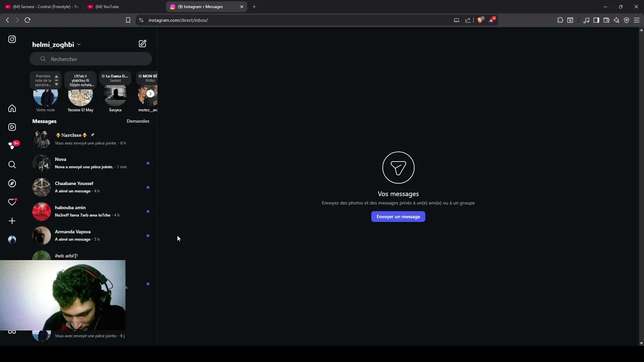644x362 pixels.
Task: Open the Demandes requests link
Action: point(138,121)
